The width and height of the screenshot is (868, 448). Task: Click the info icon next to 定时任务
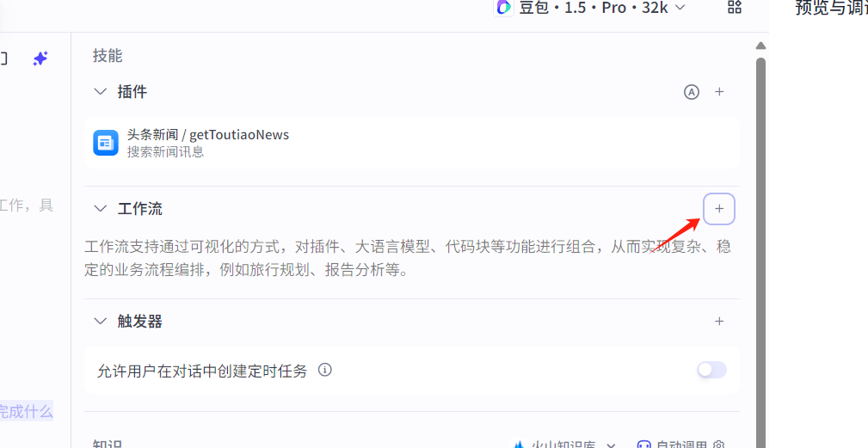click(x=325, y=370)
